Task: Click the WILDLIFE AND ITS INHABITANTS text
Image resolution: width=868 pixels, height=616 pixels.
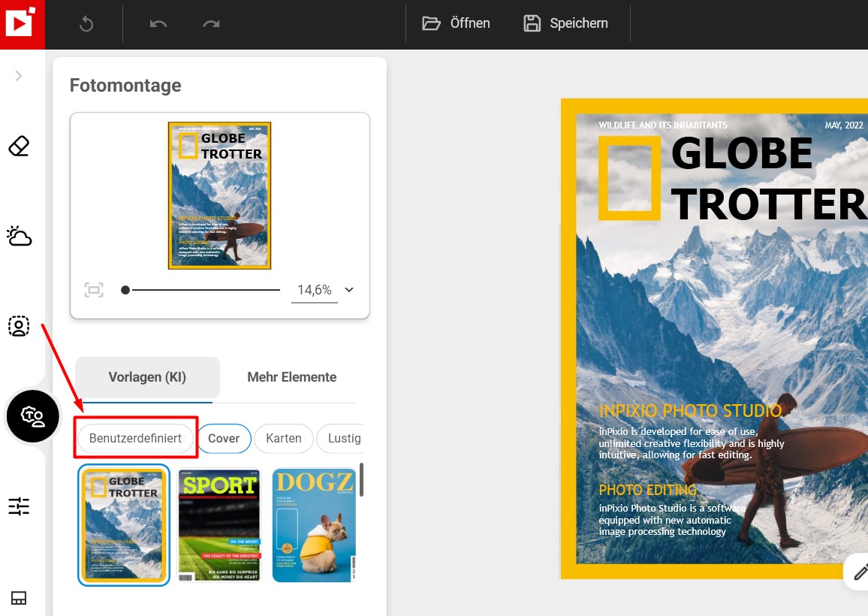Action: 663,125
